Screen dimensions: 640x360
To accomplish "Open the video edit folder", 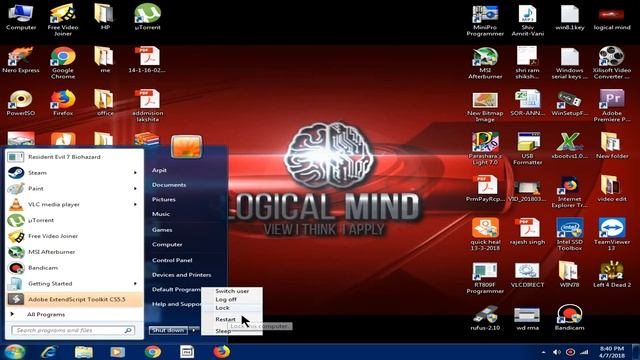I will 611,188.
